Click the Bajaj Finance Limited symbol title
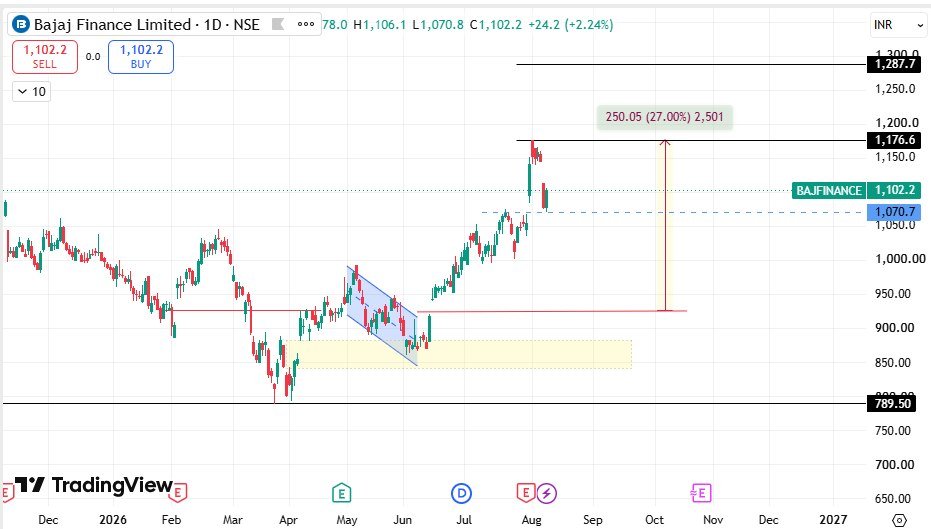931x529 pixels. click(112, 24)
